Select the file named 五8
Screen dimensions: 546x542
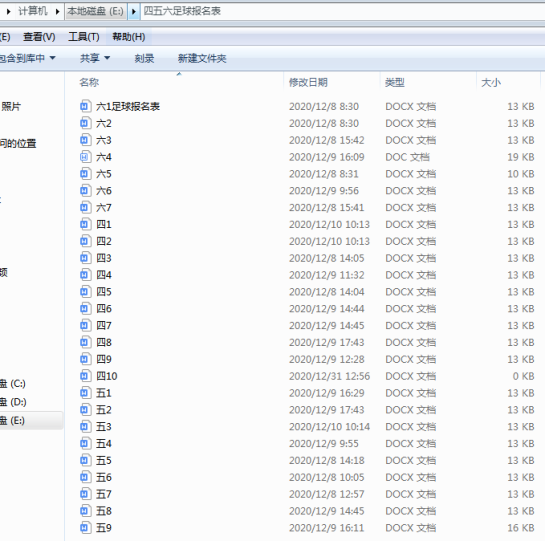point(104,511)
